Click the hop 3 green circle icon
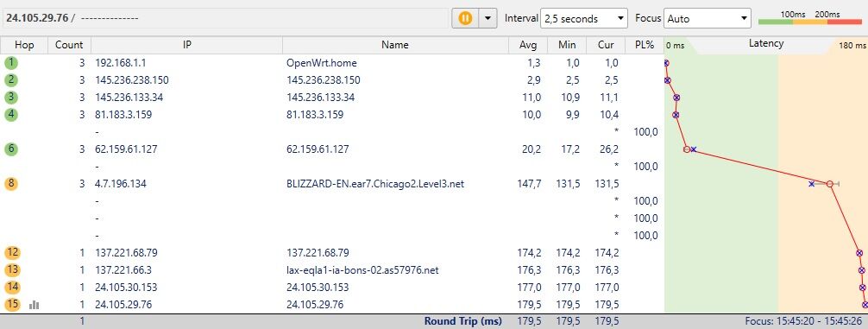 click(x=10, y=98)
